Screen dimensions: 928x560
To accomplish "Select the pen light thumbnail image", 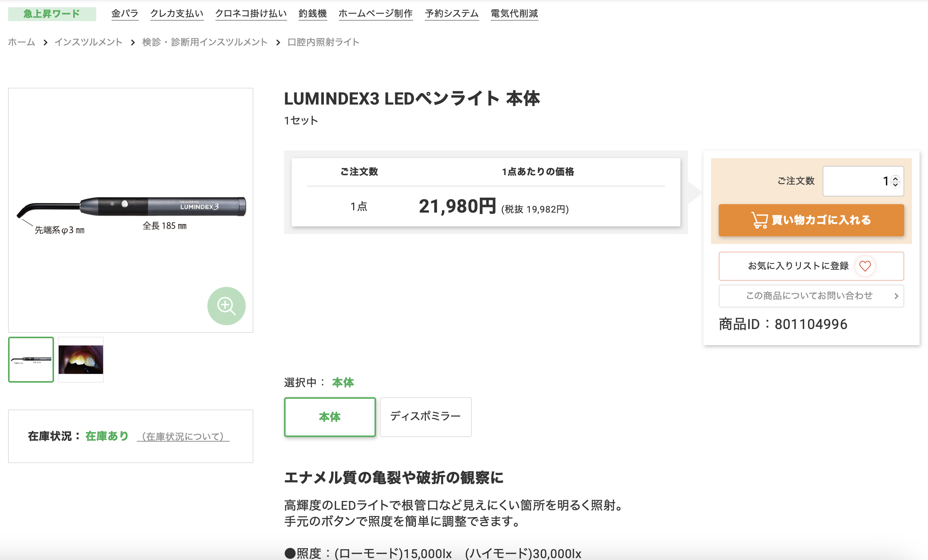I will [31, 359].
